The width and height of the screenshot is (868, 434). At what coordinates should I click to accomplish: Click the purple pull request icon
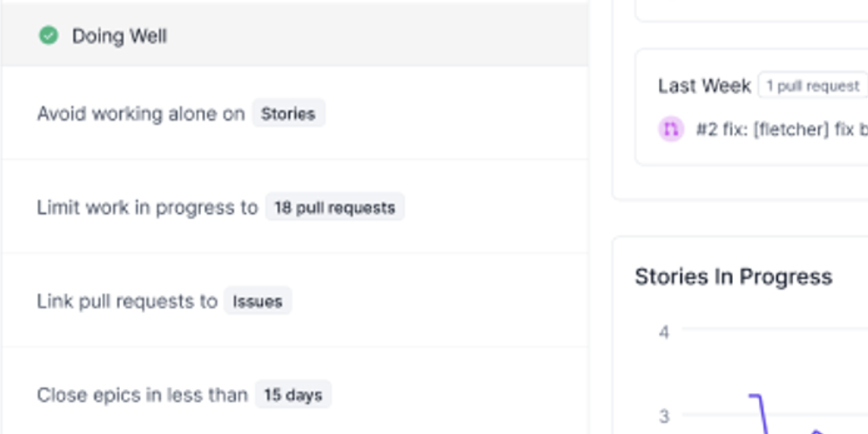tap(671, 129)
